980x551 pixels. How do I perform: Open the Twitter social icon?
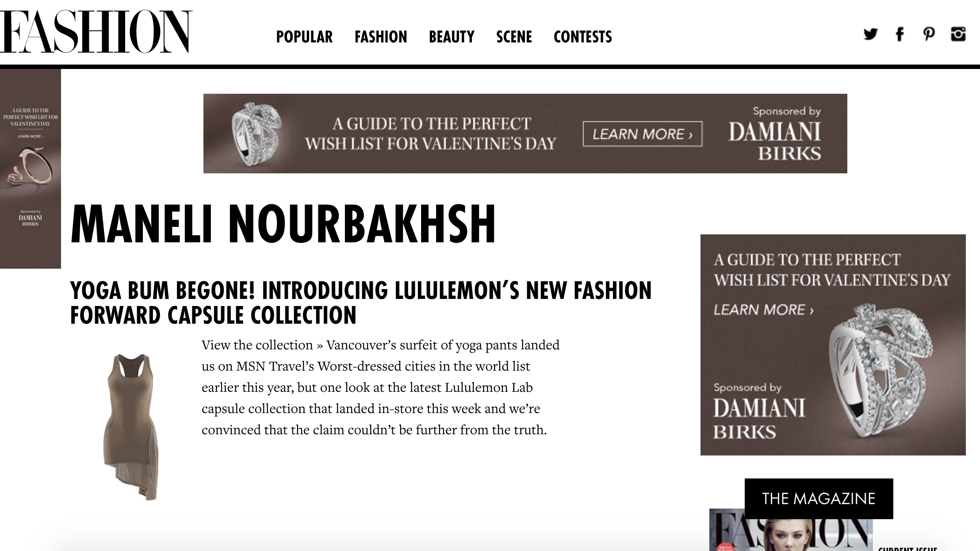870,34
